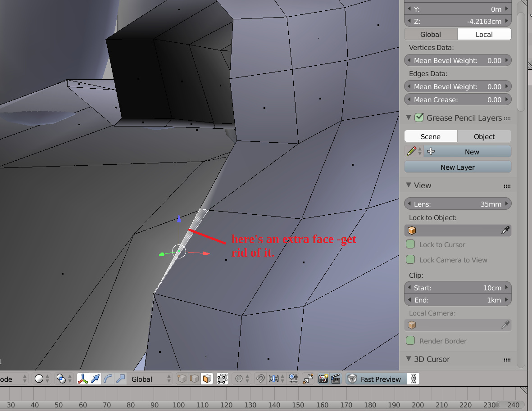Click the Local Camera eyedropper icon
532x411 pixels.
(505, 325)
